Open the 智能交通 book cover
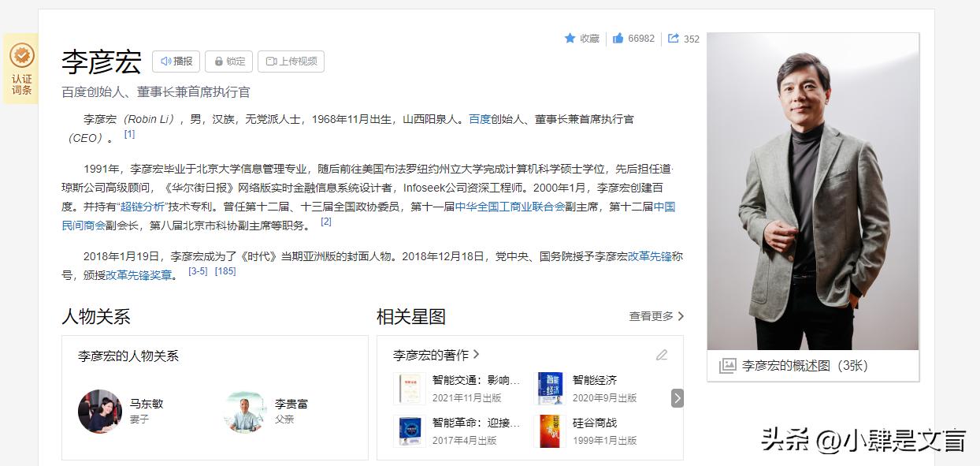The height and width of the screenshot is (466, 980). pyautogui.click(x=409, y=388)
